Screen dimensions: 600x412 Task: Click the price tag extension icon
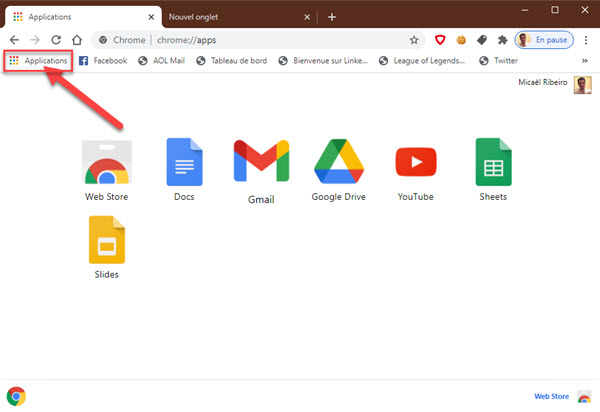(482, 40)
